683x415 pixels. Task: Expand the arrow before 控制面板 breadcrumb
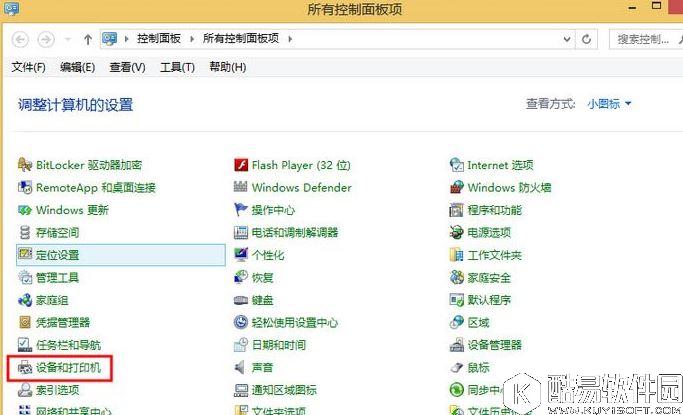126,39
